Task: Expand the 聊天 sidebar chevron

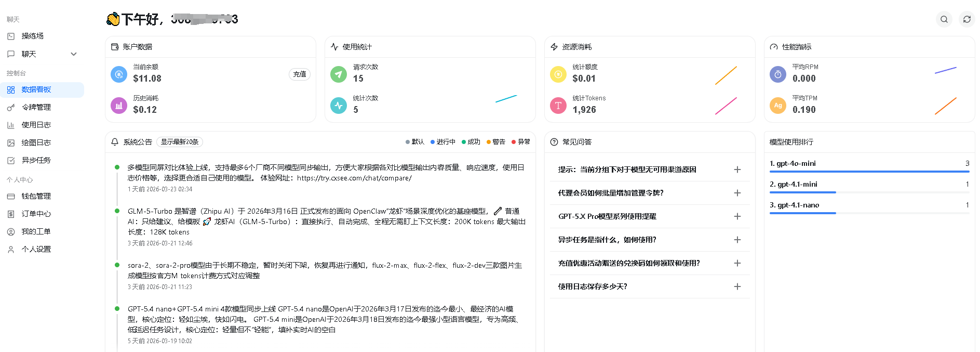Action: click(74, 54)
